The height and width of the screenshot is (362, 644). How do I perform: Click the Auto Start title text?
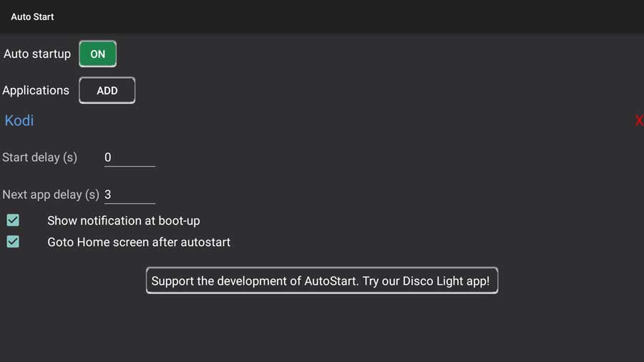click(x=32, y=17)
